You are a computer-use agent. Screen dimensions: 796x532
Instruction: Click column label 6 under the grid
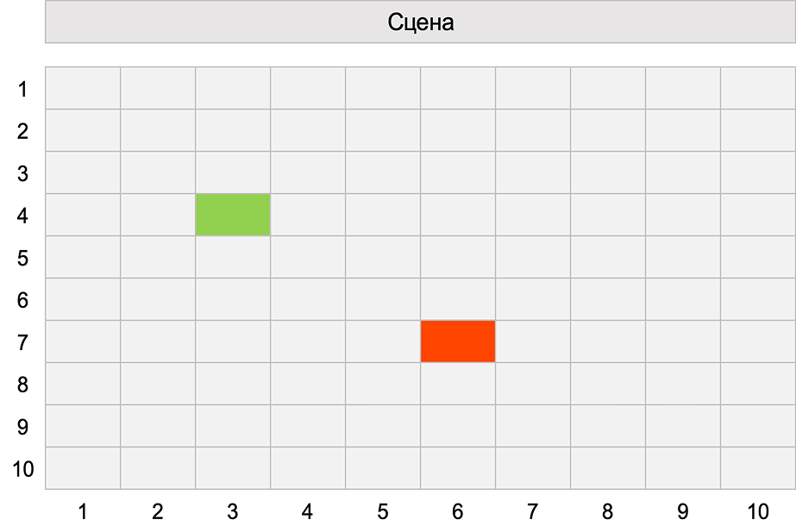(x=458, y=512)
